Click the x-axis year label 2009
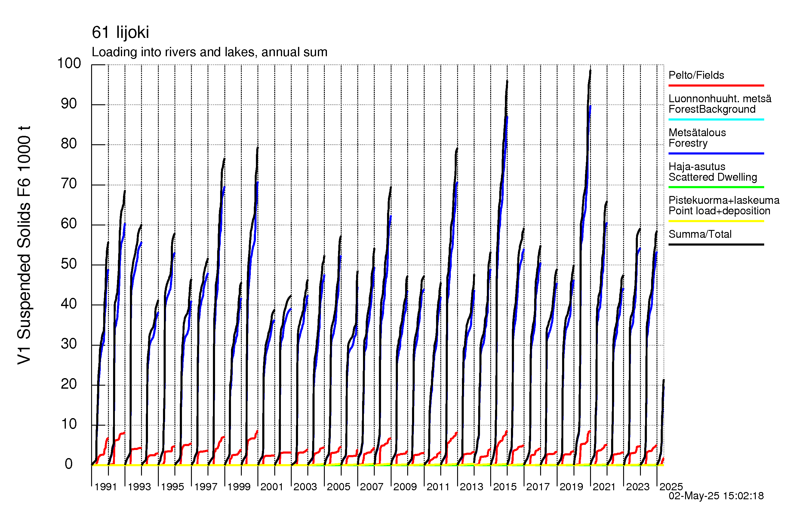 405,487
